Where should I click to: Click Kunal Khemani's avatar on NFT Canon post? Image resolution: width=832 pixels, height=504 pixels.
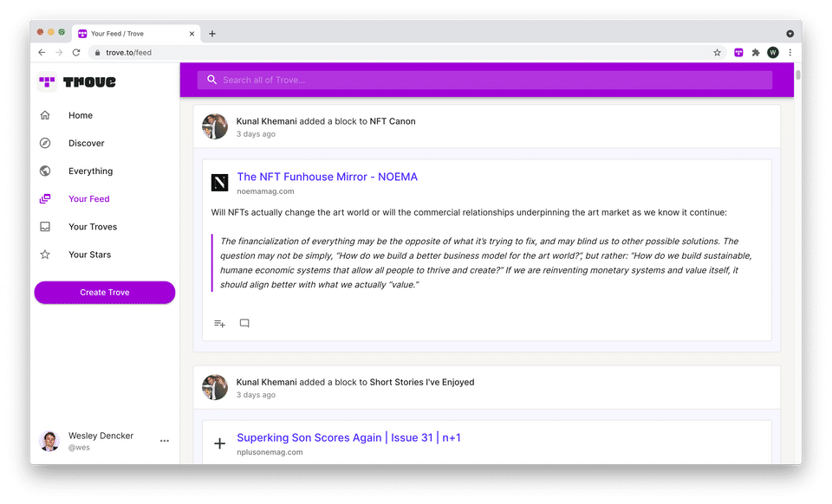coord(215,126)
